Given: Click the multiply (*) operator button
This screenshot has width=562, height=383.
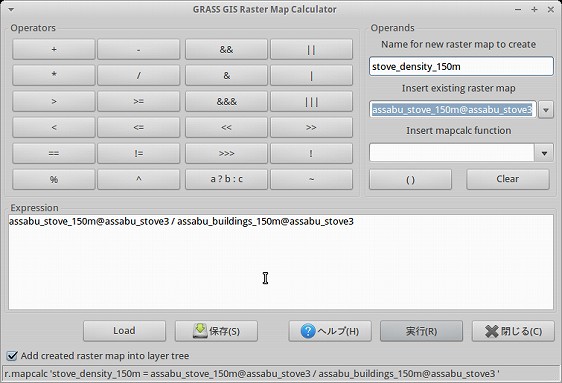Looking at the screenshot, I should [x=54, y=75].
